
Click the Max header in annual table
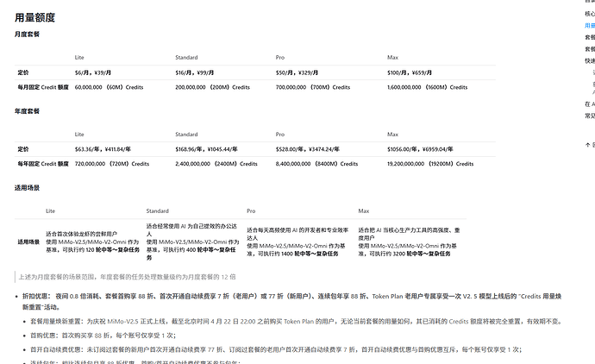pyautogui.click(x=392, y=135)
